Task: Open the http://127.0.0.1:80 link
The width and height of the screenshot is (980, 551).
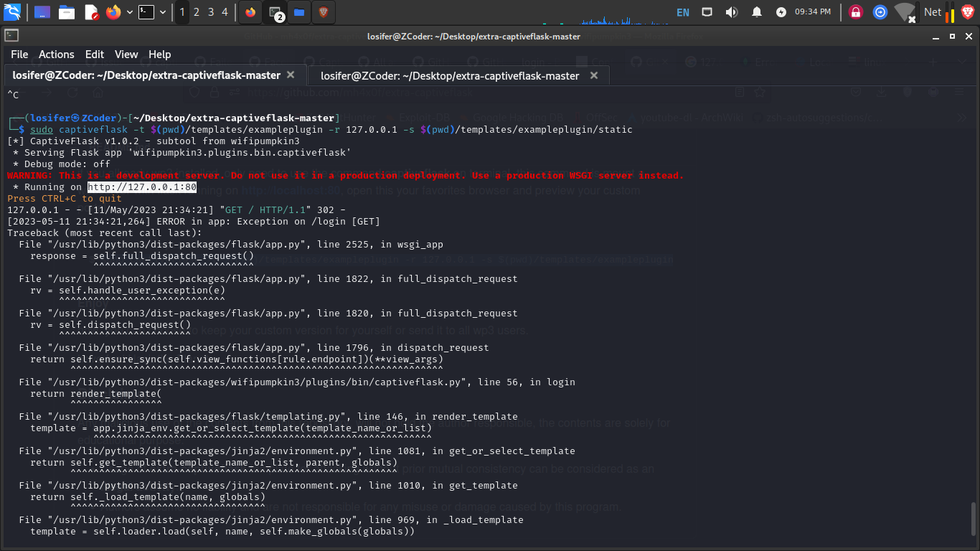Action: coord(141,187)
